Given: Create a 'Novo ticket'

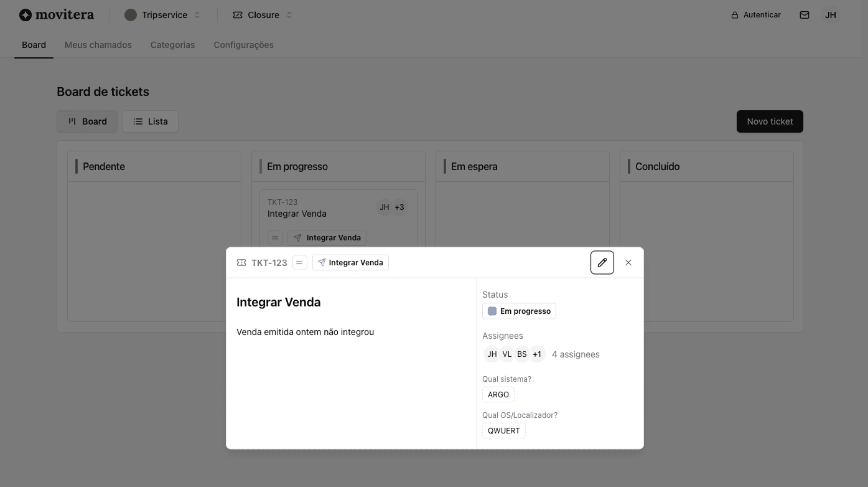Looking at the screenshot, I should [770, 121].
